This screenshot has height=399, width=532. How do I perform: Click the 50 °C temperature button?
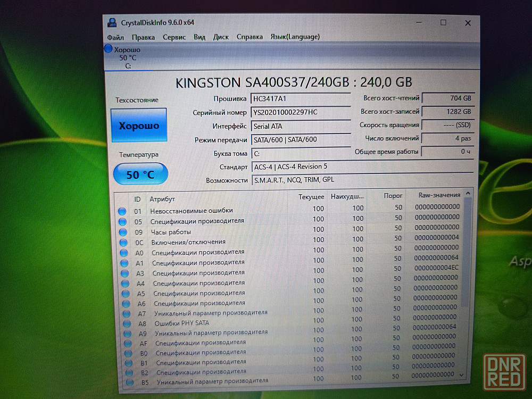click(140, 174)
